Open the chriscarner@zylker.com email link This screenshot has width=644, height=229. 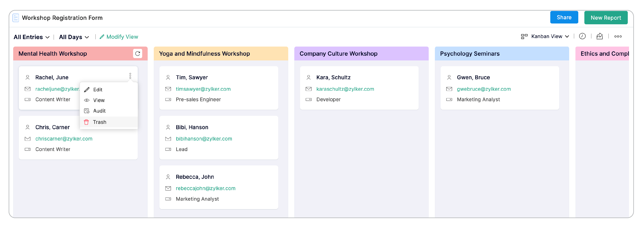(64, 139)
